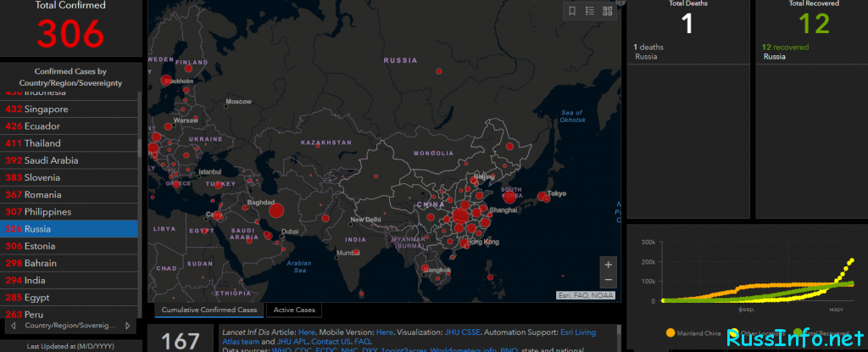
Task: Select Romania in the country list
Action: pyautogui.click(x=69, y=195)
